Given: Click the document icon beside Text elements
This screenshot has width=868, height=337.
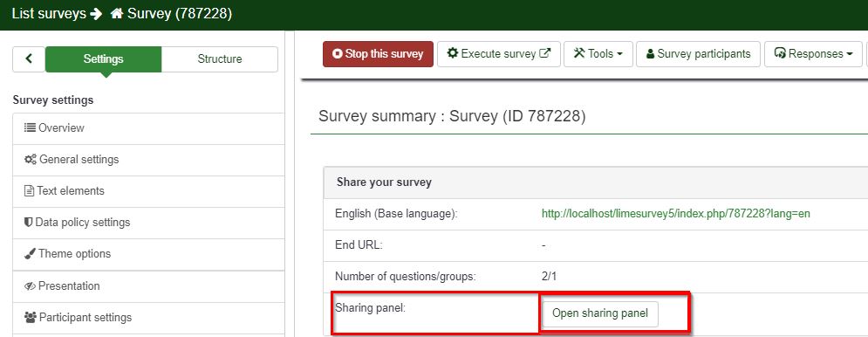Looking at the screenshot, I should (x=30, y=190).
